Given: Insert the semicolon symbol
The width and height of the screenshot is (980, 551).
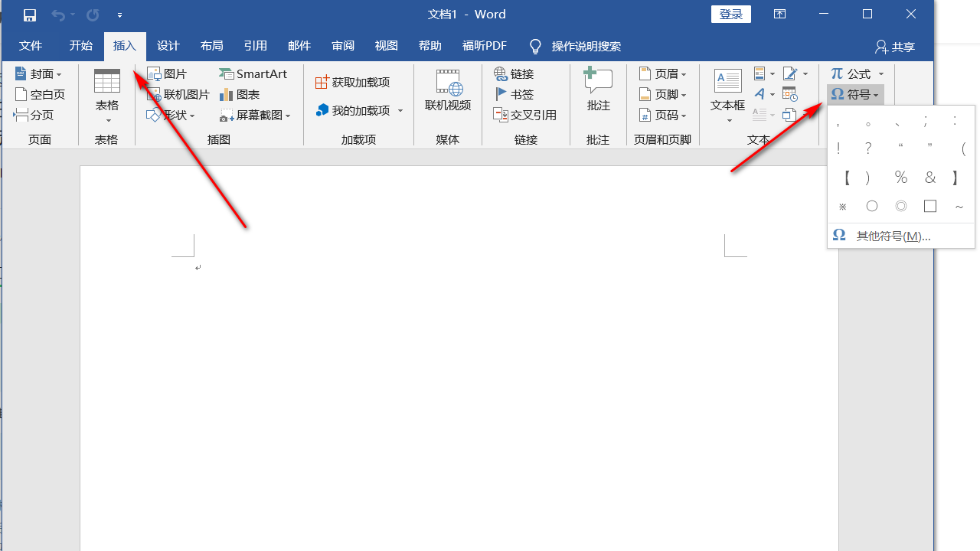Looking at the screenshot, I should point(926,121).
